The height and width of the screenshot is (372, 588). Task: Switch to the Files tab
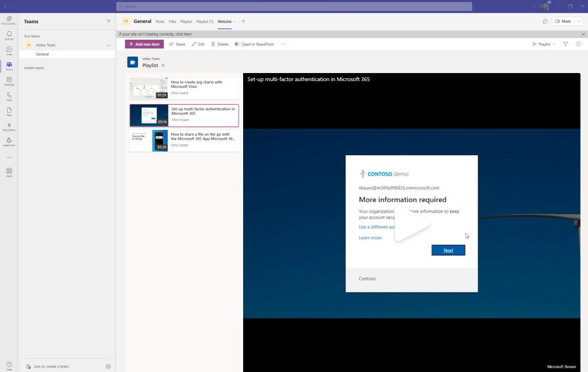point(172,22)
